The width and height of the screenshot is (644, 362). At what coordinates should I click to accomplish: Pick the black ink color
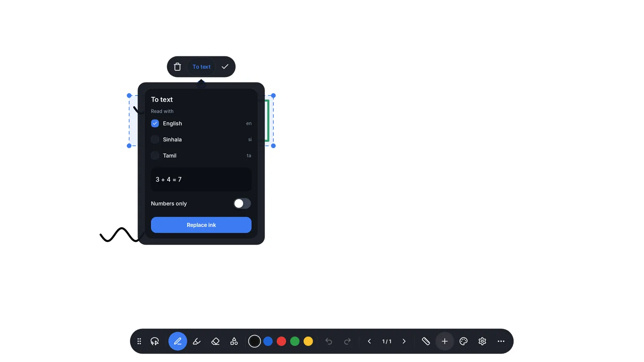254,341
